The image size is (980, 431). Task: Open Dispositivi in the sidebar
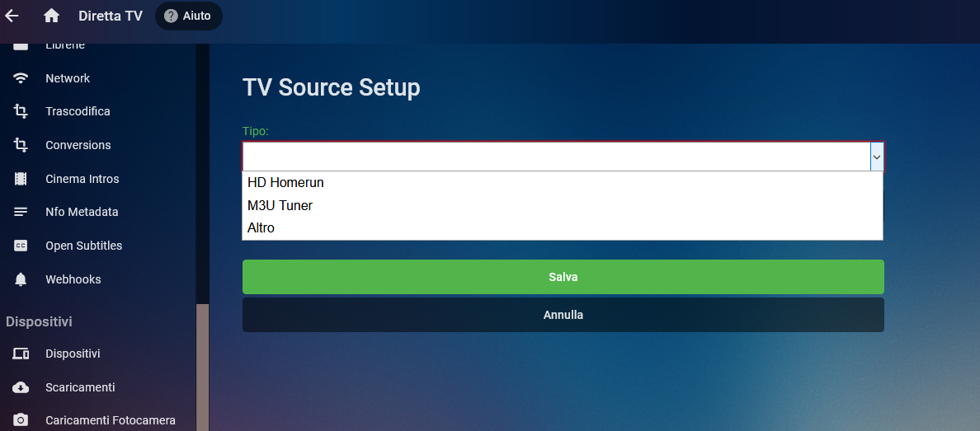(73, 354)
